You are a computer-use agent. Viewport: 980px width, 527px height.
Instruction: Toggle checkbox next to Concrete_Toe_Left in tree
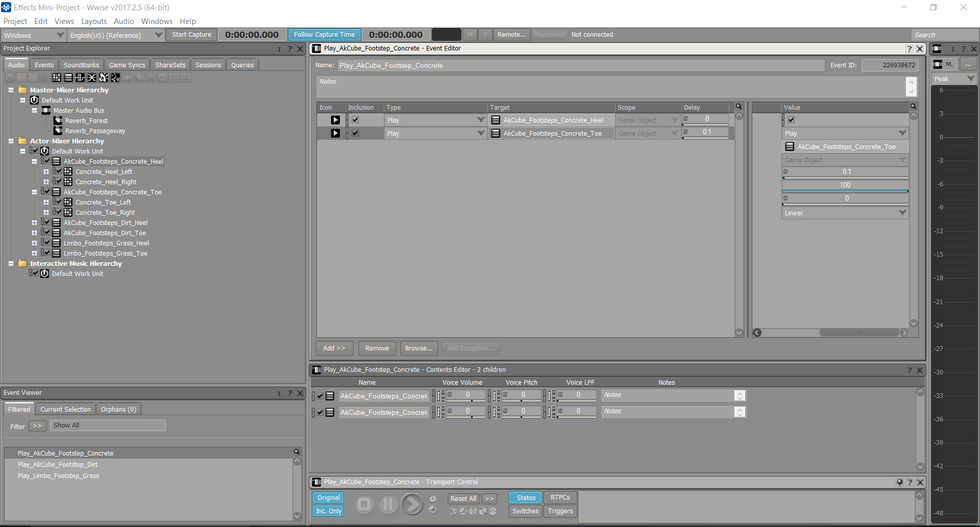[x=59, y=202]
